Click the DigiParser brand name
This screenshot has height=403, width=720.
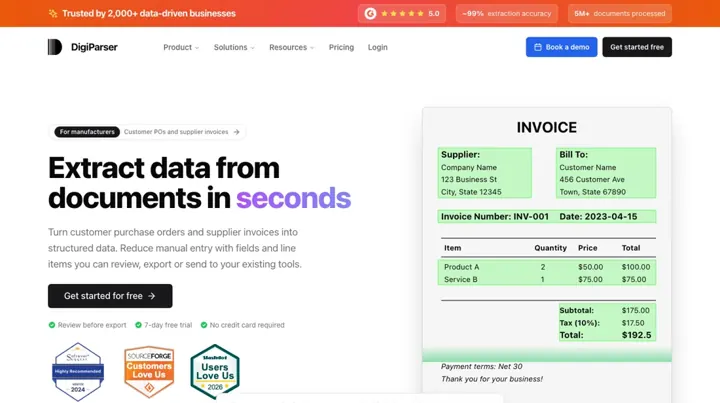[x=94, y=47]
